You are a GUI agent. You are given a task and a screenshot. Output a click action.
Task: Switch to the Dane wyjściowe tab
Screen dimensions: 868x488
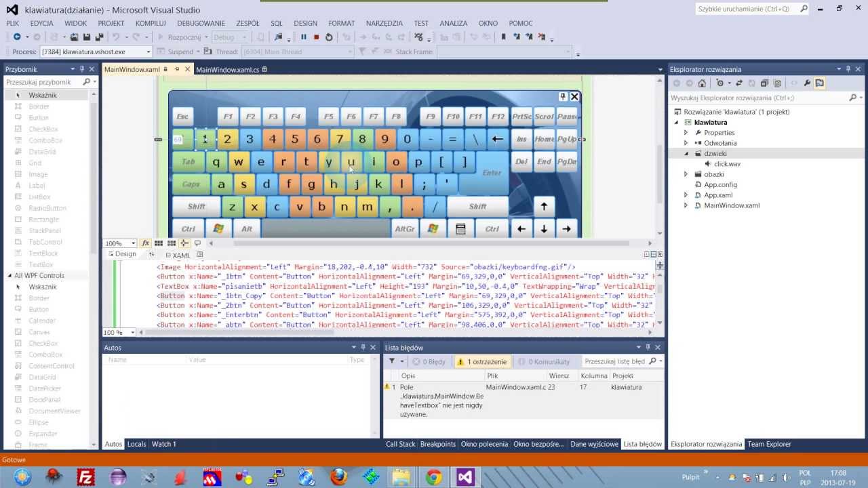[x=594, y=444]
